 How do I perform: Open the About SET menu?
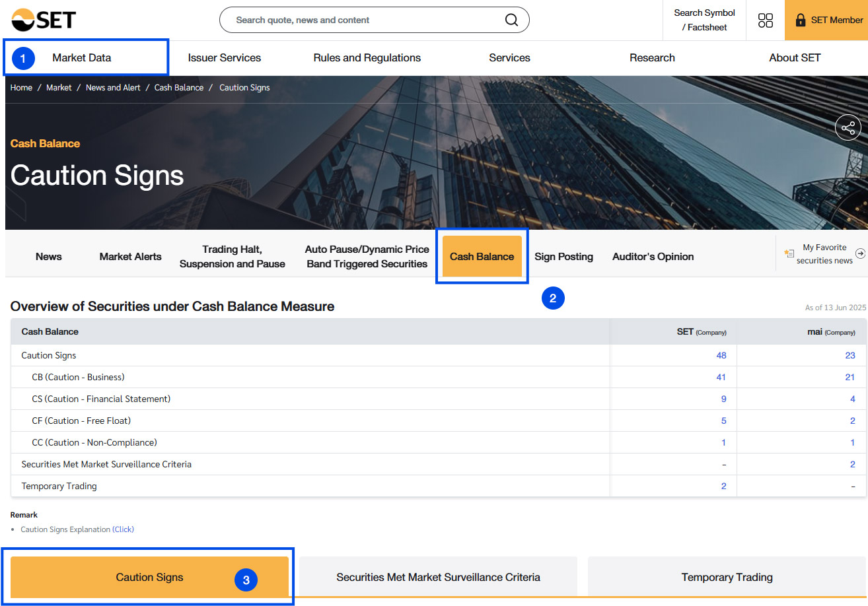tap(795, 57)
